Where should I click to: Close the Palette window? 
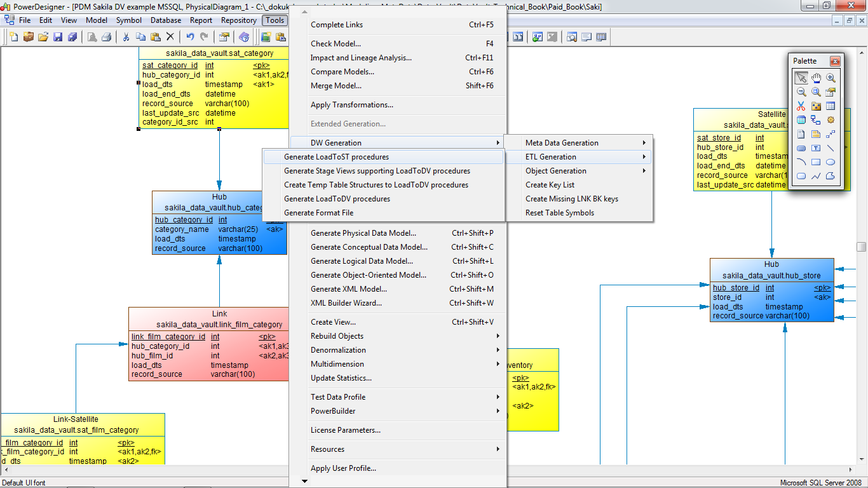pyautogui.click(x=835, y=61)
